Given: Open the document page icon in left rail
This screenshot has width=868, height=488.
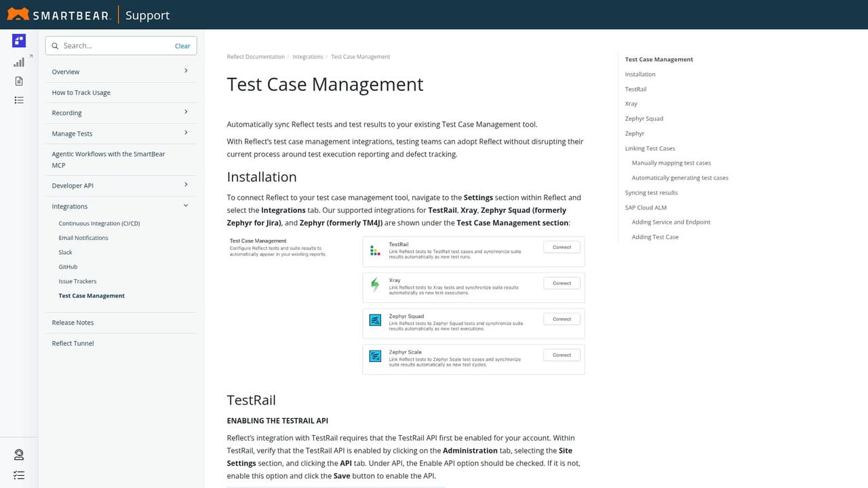Looking at the screenshot, I should point(19,81).
